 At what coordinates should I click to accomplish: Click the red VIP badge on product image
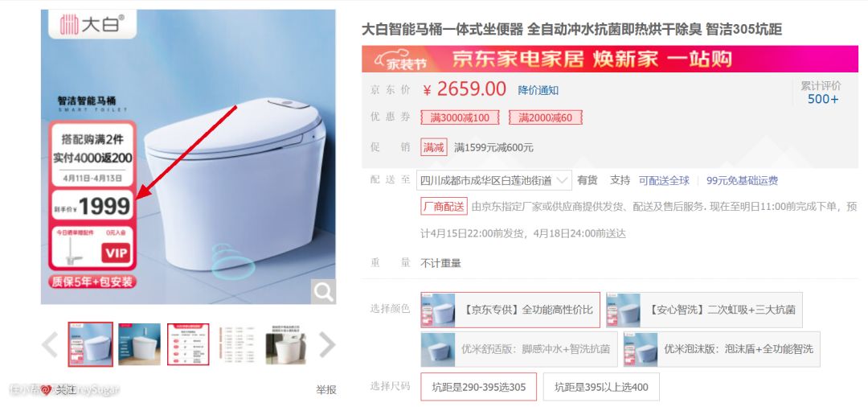tap(116, 253)
